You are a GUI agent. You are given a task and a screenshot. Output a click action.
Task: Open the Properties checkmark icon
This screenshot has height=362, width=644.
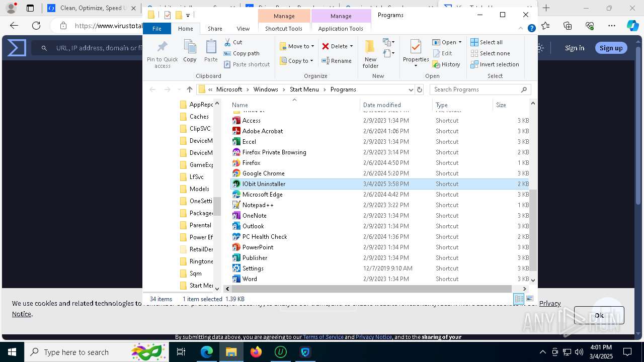416,47
